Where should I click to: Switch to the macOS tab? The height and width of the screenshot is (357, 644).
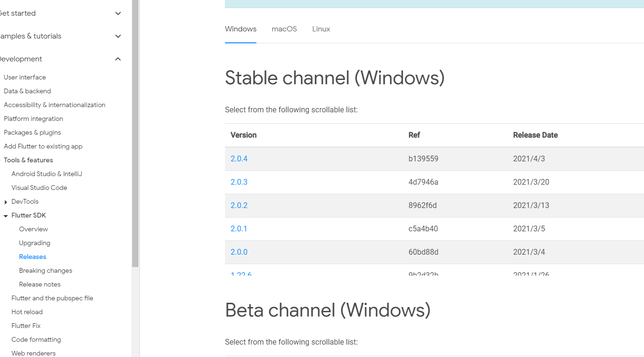pyautogui.click(x=284, y=29)
